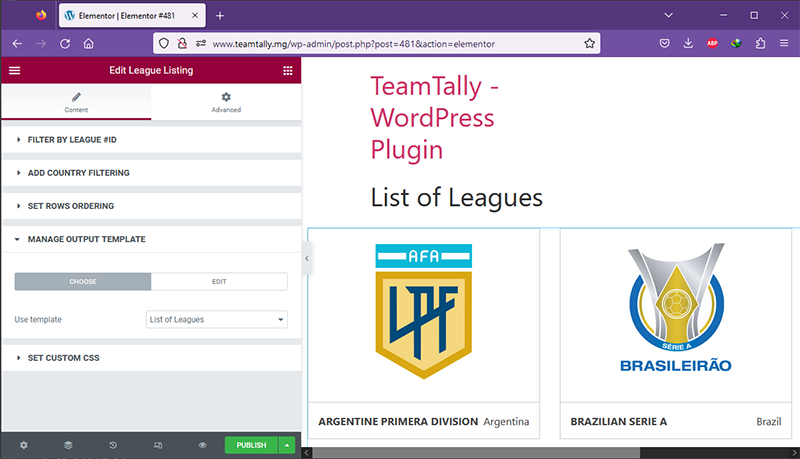Image resolution: width=800 pixels, height=459 pixels.
Task: Expand Set Custom CSS section
Action: coord(152,358)
